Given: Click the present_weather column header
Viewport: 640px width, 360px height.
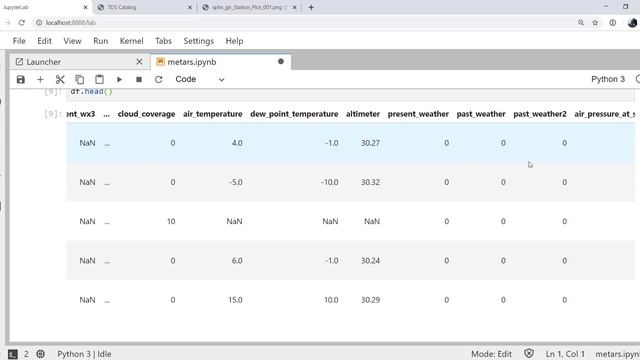Looking at the screenshot, I should click(x=418, y=114).
